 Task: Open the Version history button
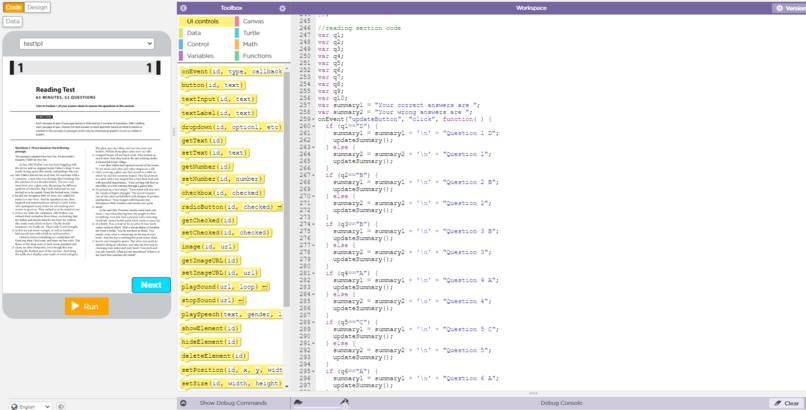tap(789, 8)
